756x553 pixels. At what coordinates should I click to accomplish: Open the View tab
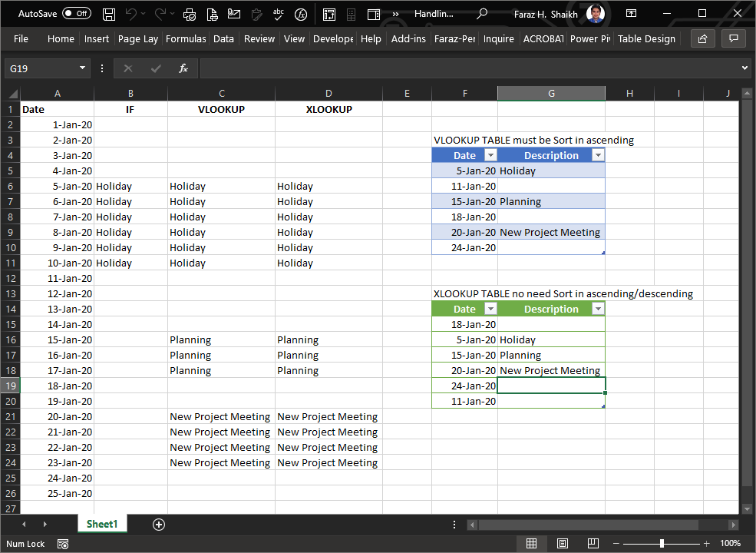point(294,38)
